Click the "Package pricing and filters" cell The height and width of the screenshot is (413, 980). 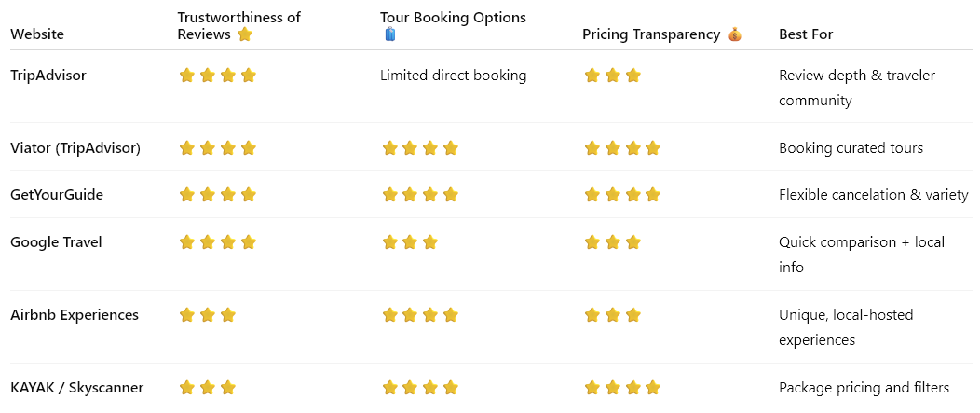[864, 388]
